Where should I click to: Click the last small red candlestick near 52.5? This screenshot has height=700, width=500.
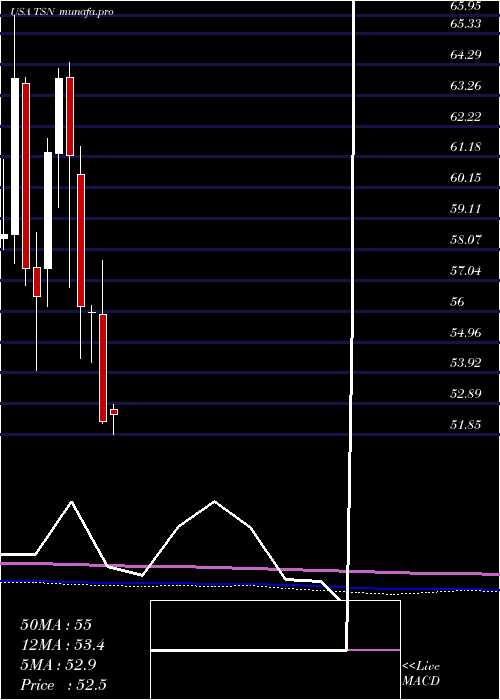click(114, 412)
